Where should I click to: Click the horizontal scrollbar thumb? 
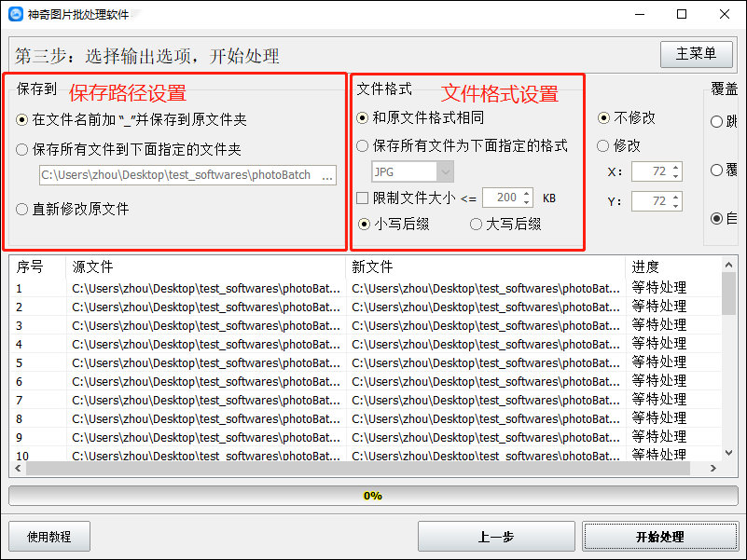(x=358, y=469)
